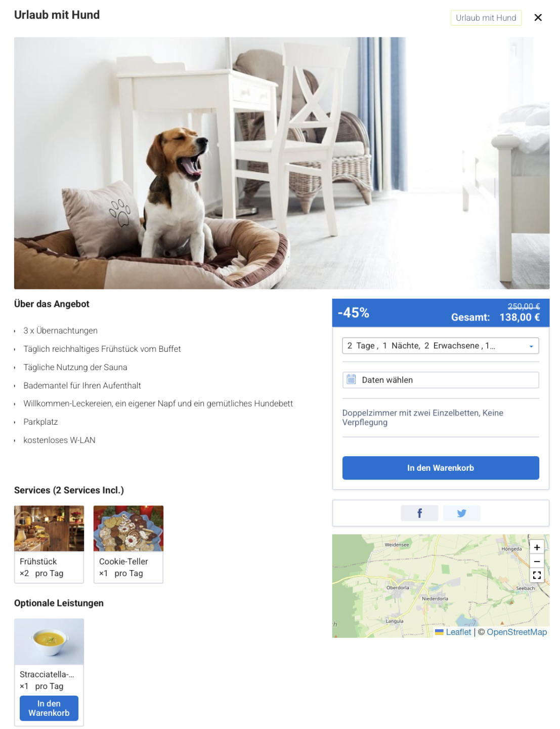The width and height of the screenshot is (560, 729).
Task: Share offer via Twitter bird icon
Action: 461,513
